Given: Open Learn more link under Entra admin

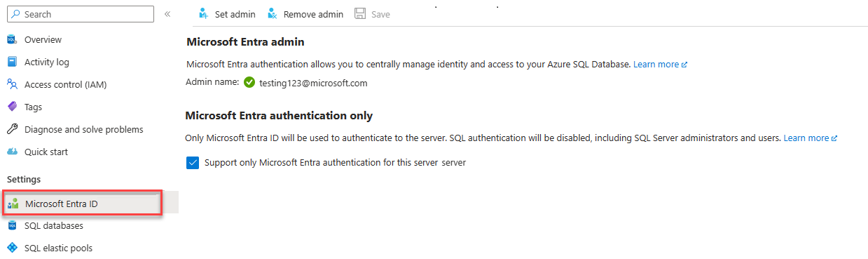Looking at the screenshot, I should pyautogui.click(x=660, y=64).
